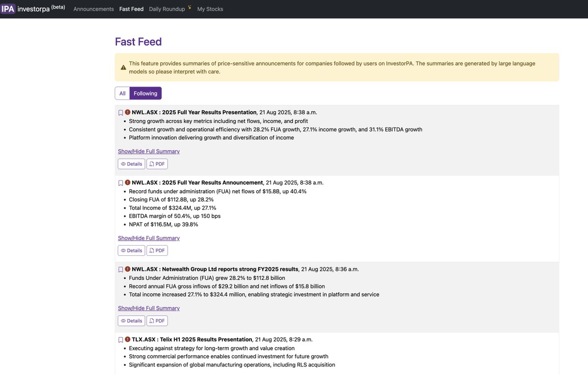Click bullet 'Platform innovation delivering growth and diversification'
This screenshot has width=588, height=375.
(x=212, y=138)
